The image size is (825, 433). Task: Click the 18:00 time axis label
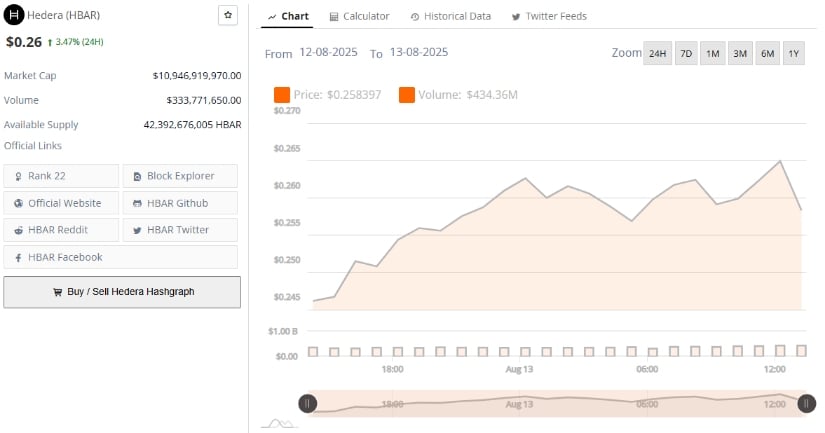[x=393, y=369]
